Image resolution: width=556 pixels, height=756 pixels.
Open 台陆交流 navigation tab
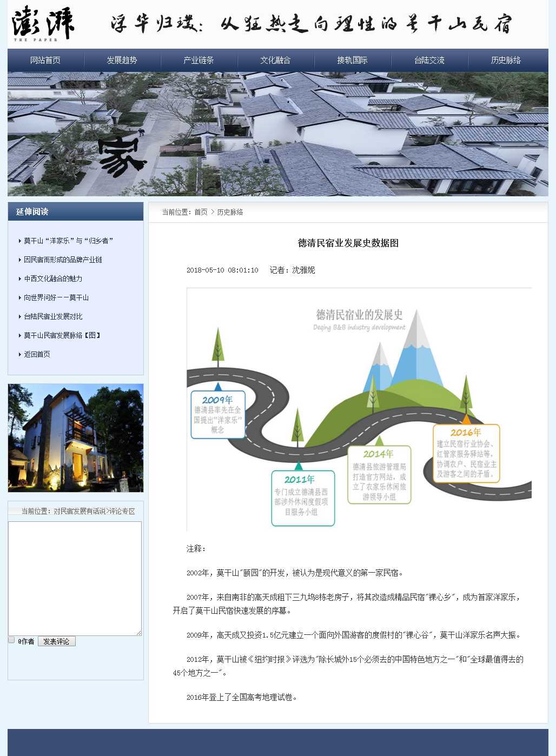tap(429, 61)
